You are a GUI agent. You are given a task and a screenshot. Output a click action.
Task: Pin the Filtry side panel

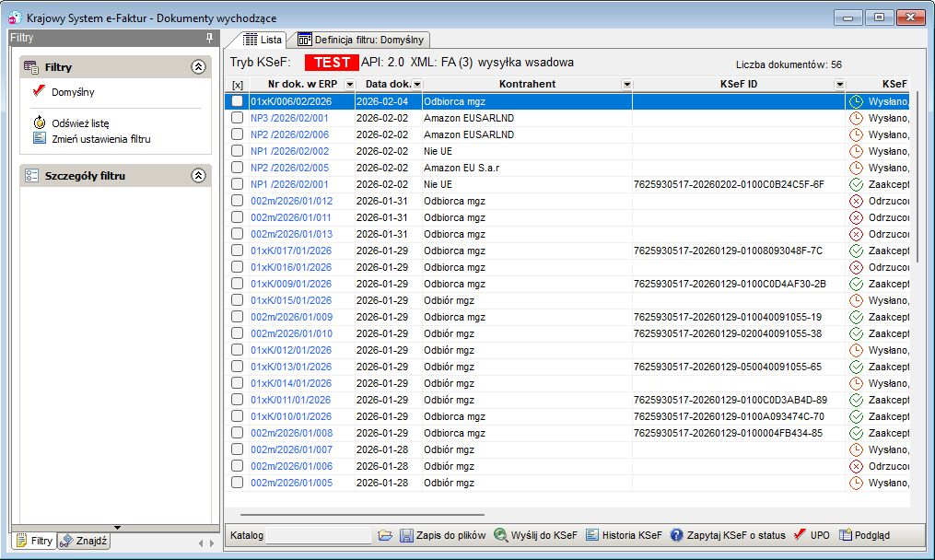point(209,38)
